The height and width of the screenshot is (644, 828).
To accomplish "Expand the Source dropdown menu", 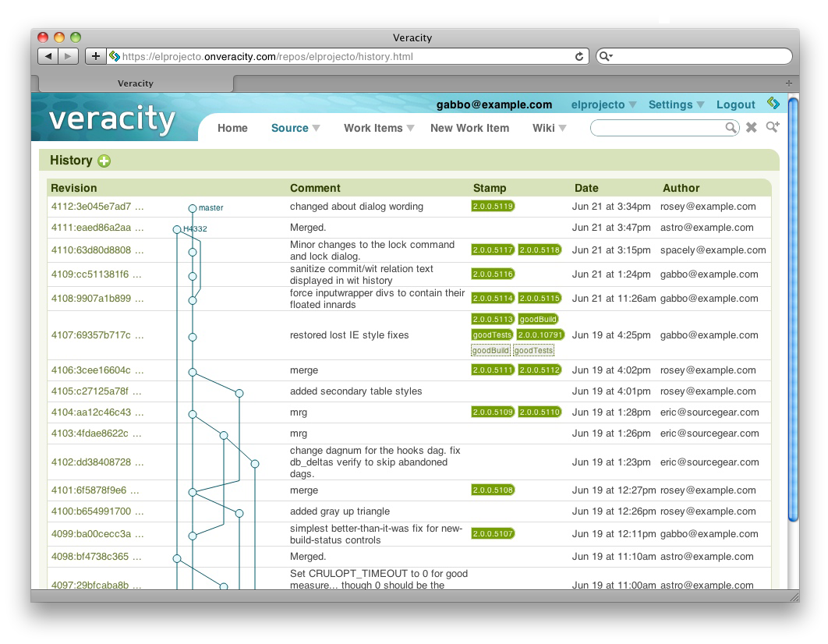I will 295,128.
